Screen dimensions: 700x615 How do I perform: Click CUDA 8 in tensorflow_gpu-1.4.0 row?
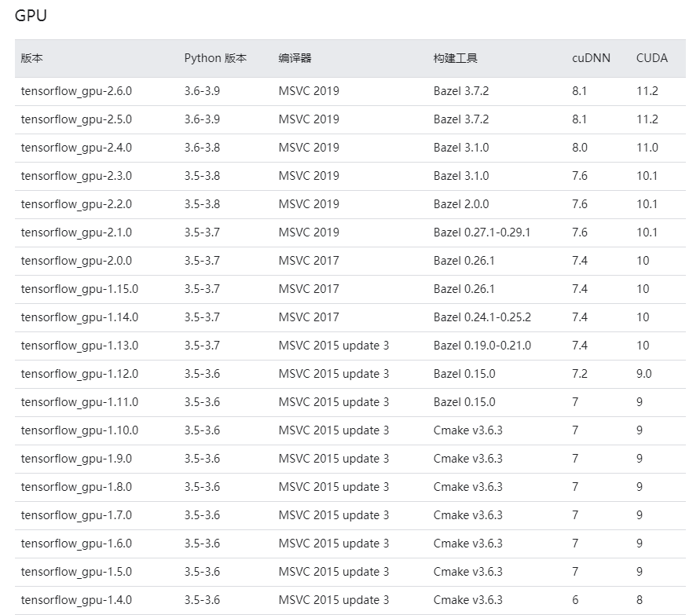pos(640,600)
